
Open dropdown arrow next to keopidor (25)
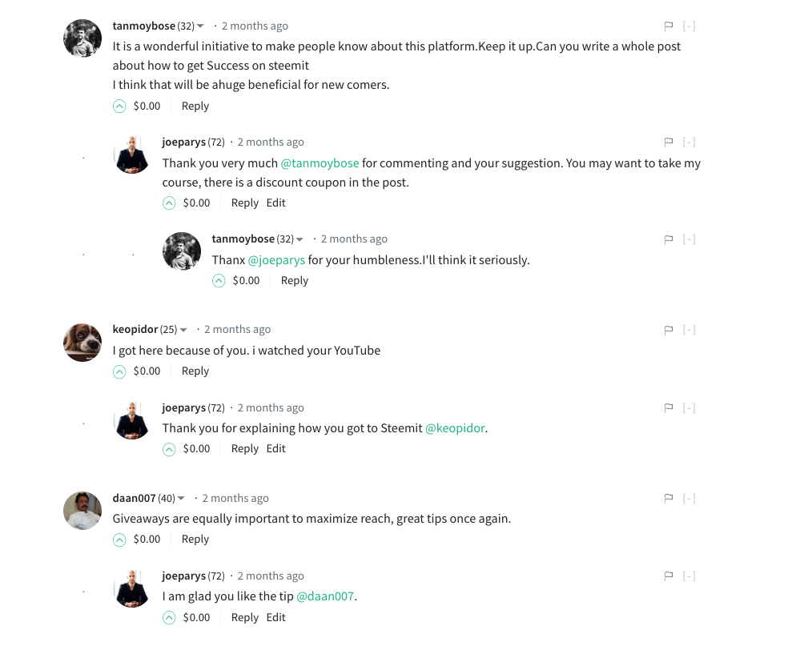coord(183,330)
